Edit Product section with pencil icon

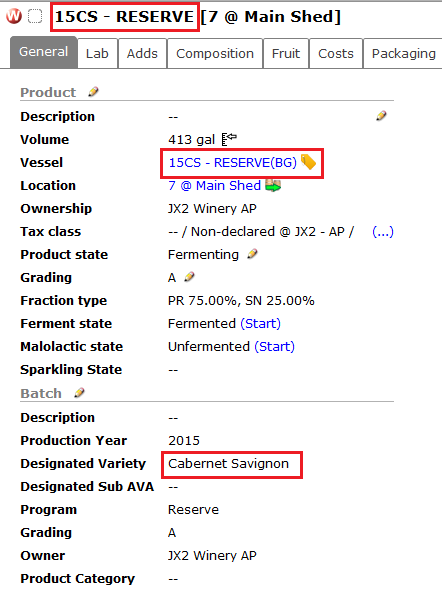[93, 92]
